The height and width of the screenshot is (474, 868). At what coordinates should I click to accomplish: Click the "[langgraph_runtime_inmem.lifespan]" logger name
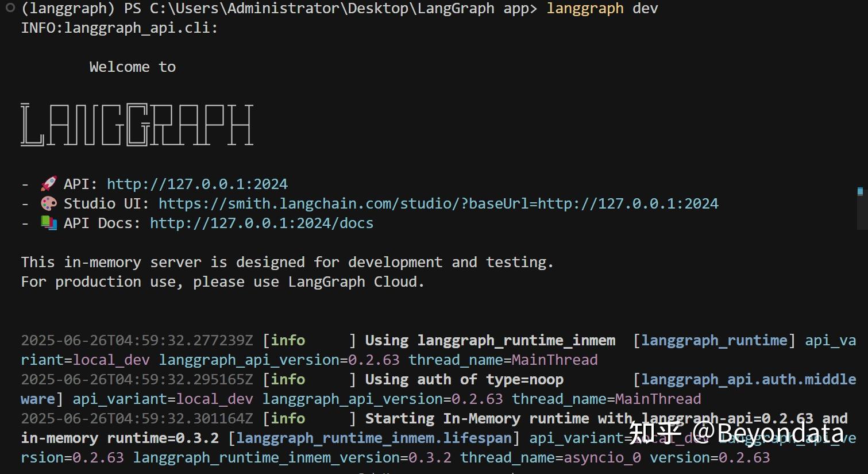(374, 438)
